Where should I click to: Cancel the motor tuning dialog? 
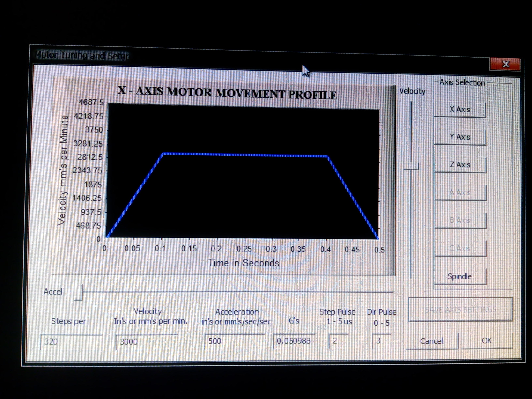point(431,341)
